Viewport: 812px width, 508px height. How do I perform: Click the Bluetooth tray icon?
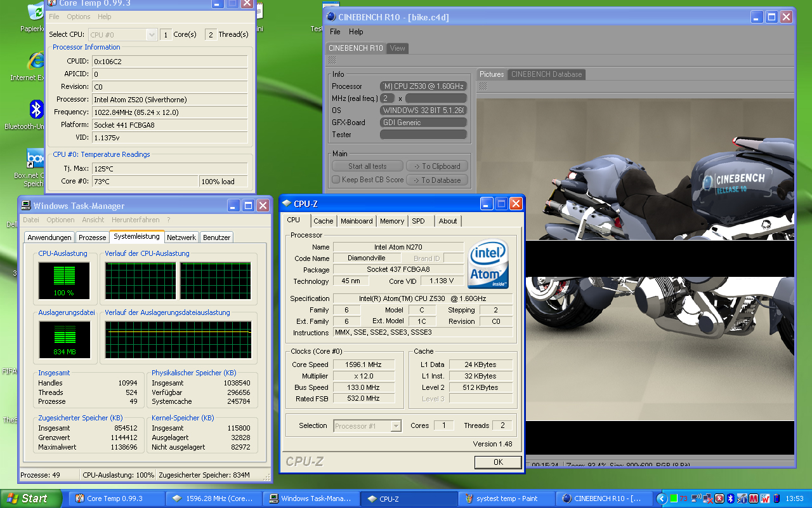(731, 498)
